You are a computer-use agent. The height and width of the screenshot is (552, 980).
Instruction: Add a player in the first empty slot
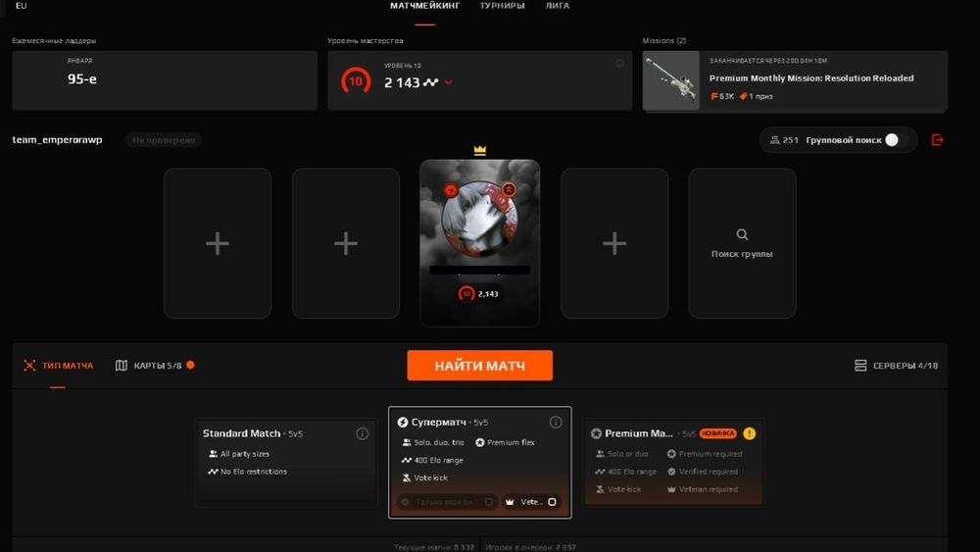click(218, 243)
